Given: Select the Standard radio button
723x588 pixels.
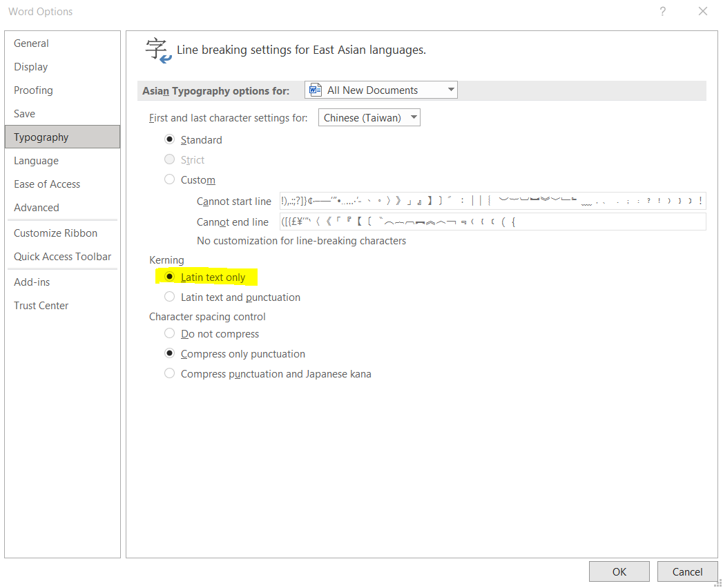Looking at the screenshot, I should click(170, 139).
